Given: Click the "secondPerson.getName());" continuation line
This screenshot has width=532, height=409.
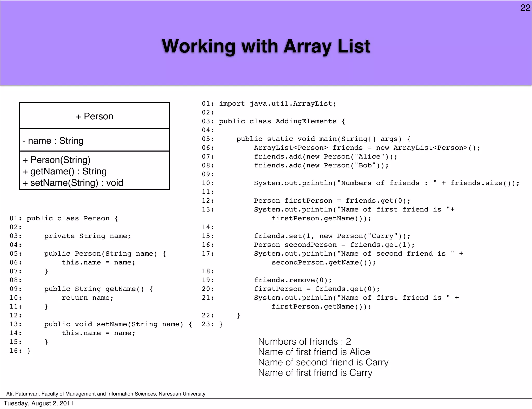Looking at the screenshot, I should tap(324, 263).
